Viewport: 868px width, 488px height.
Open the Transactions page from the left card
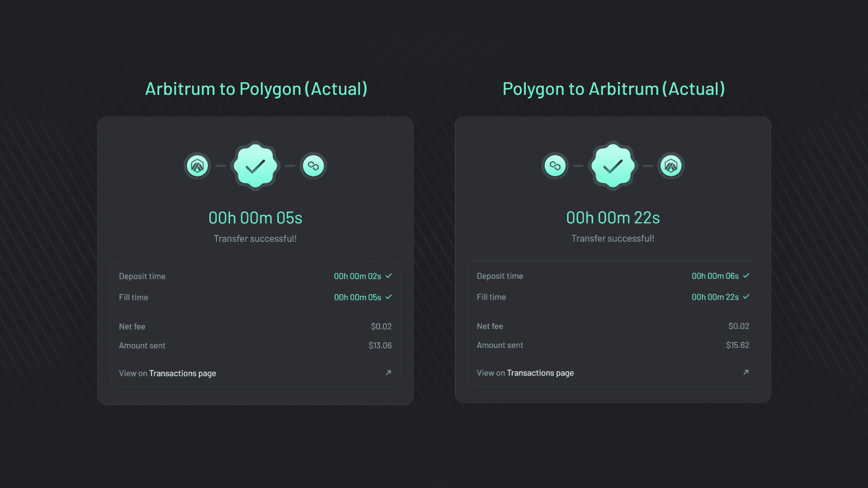tap(182, 373)
